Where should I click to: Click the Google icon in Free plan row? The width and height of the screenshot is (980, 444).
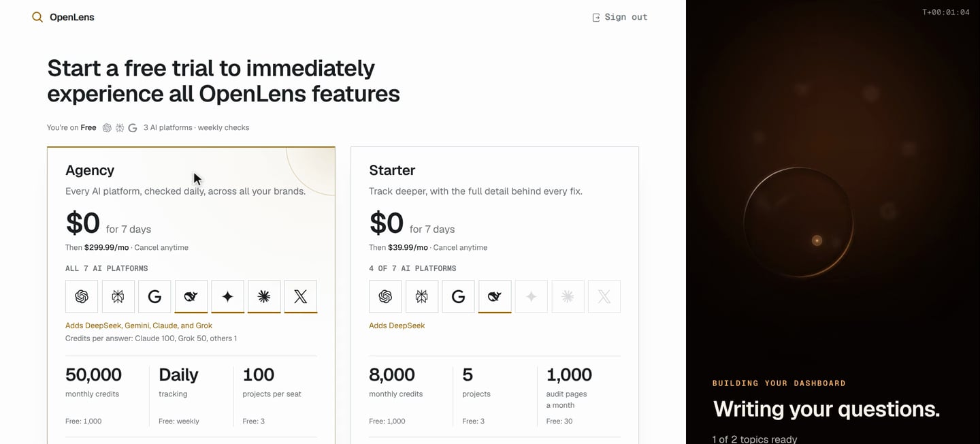tap(133, 127)
